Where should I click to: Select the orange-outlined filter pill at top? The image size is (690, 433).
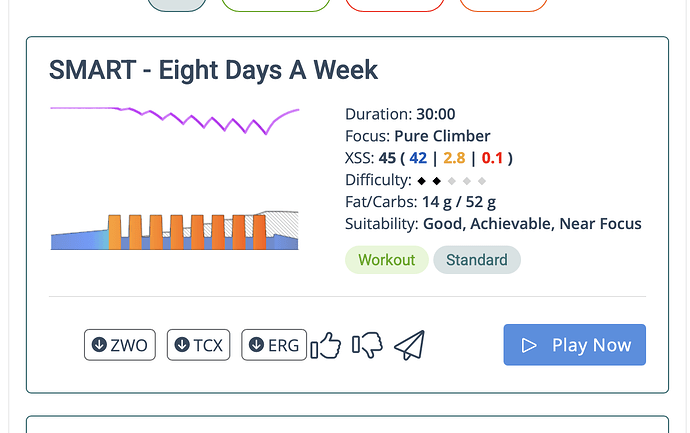pyautogui.click(x=503, y=4)
